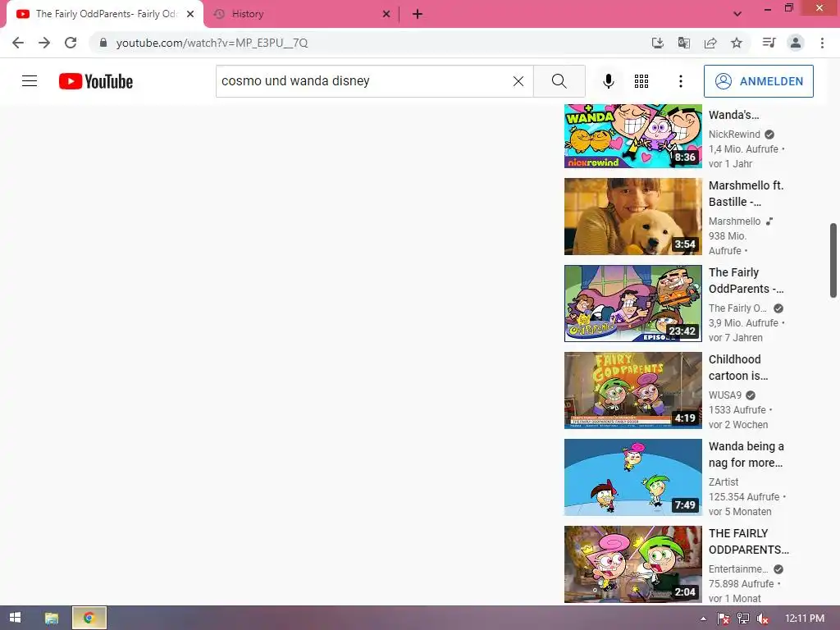Open the Windows Start menu
Viewport: 840px width, 630px height.
tap(15, 618)
